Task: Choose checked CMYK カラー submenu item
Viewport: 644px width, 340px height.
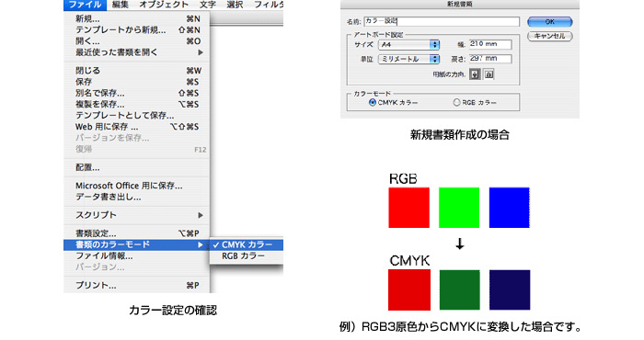Action: click(247, 244)
